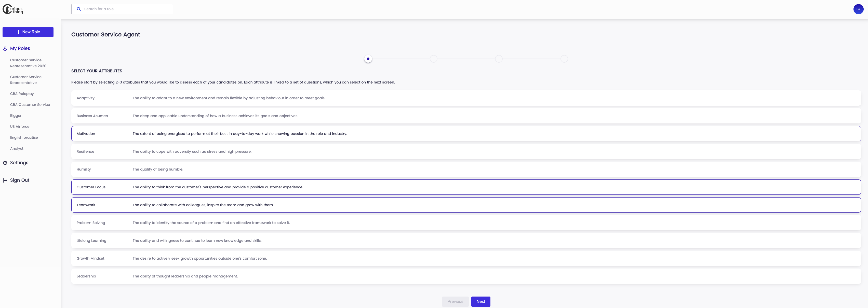Open Customer Service Representative 2020 role

tap(28, 63)
